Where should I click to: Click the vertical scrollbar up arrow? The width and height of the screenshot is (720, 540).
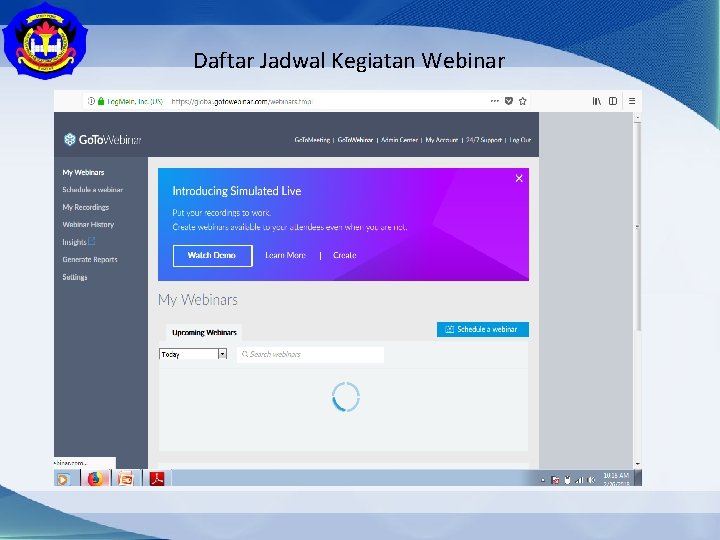[637, 118]
